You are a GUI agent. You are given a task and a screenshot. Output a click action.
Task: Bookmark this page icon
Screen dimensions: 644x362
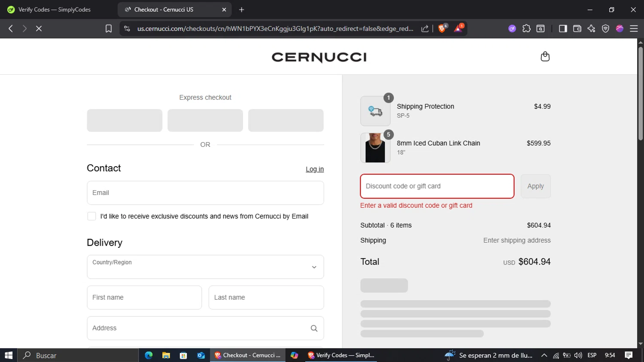109,28
